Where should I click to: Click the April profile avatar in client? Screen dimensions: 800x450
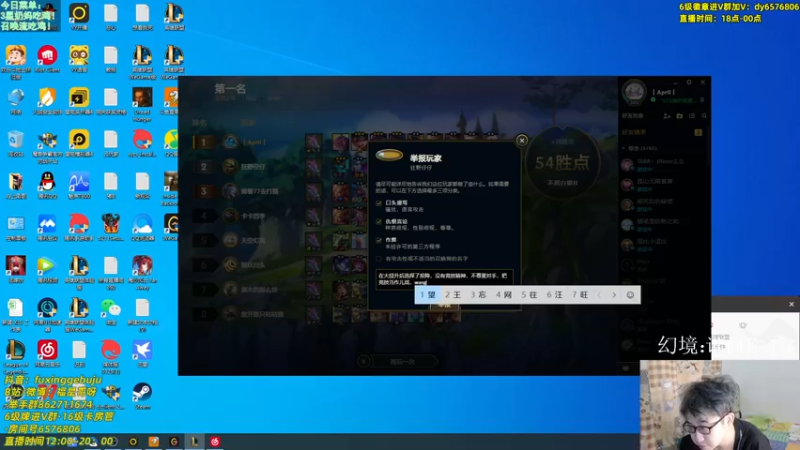(x=634, y=92)
